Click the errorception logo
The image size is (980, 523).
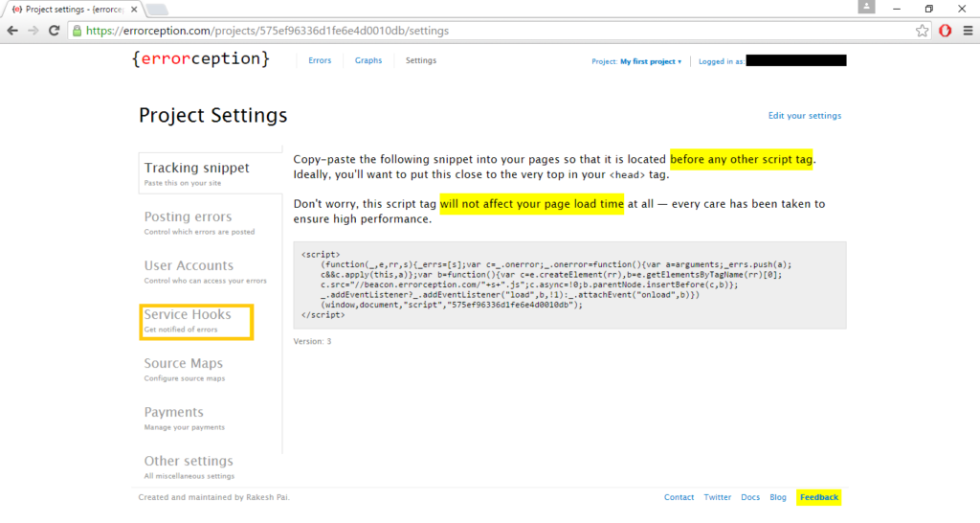click(201, 59)
